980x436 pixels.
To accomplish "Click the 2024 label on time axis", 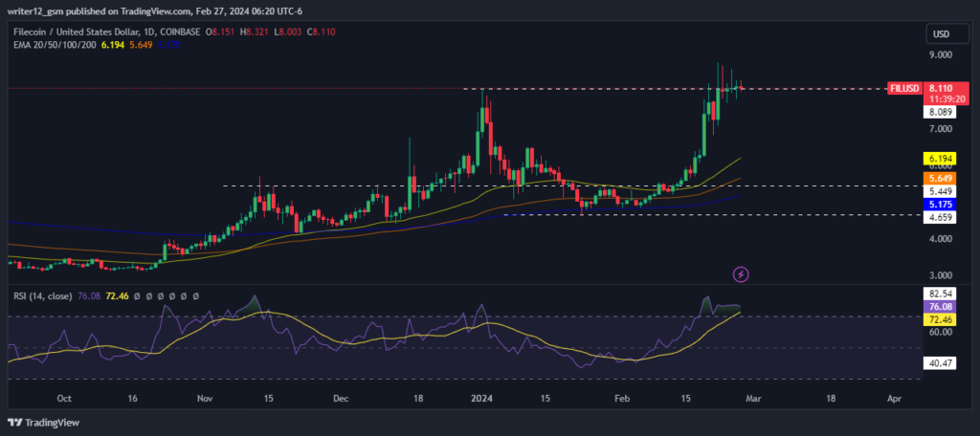I will 482,398.
